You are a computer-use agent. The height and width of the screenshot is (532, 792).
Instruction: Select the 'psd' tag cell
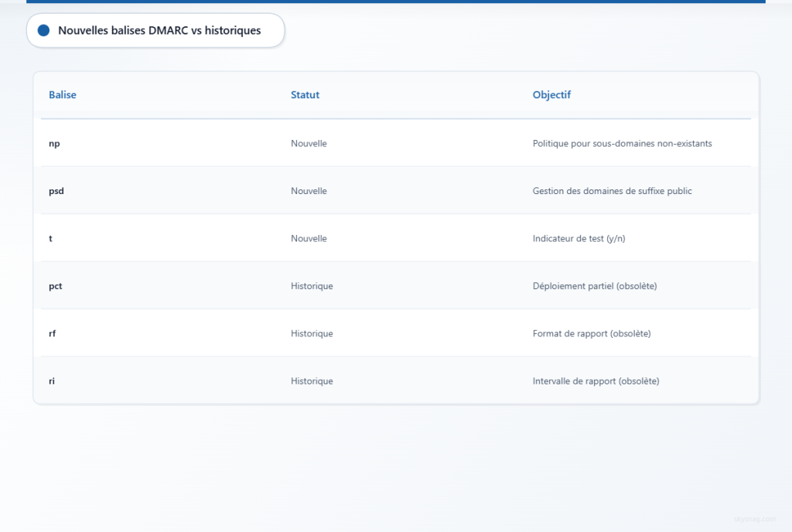tap(56, 191)
